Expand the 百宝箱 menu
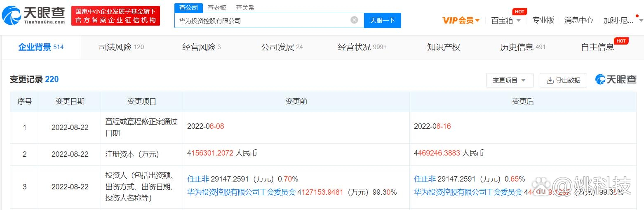The height and width of the screenshot is (210, 644). (506, 20)
